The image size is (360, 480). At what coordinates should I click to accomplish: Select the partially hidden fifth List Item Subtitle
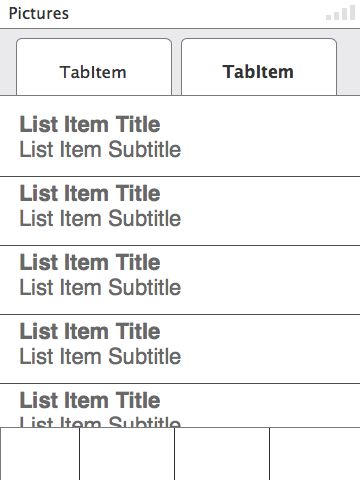(100, 421)
